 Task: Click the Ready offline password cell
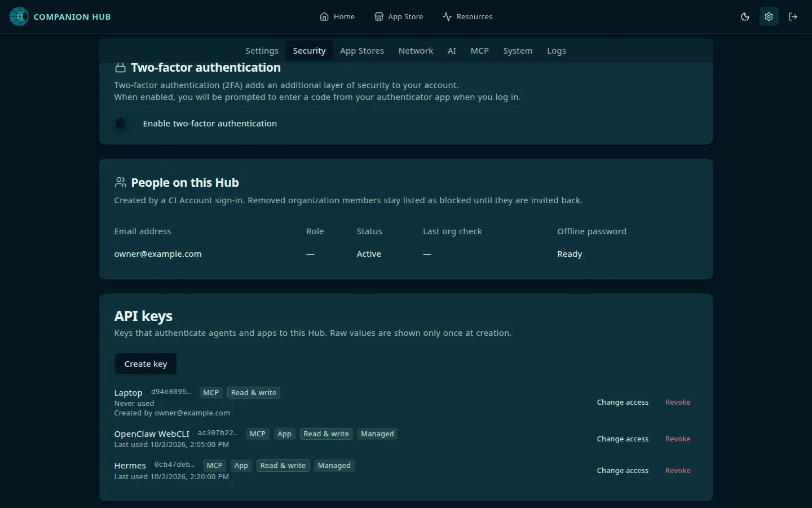coord(570,254)
